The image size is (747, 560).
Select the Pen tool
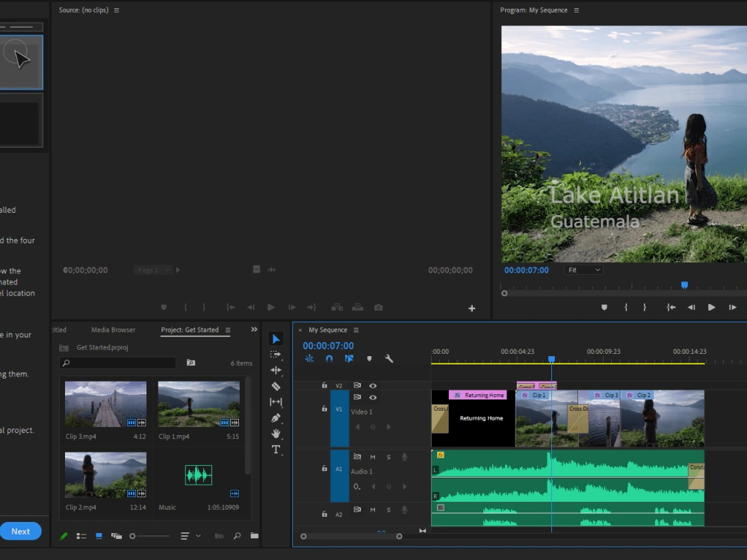pyautogui.click(x=276, y=417)
